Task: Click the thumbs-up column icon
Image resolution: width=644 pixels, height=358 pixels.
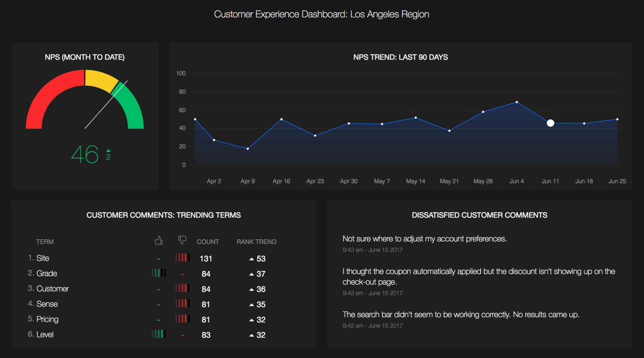Action: click(158, 240)
